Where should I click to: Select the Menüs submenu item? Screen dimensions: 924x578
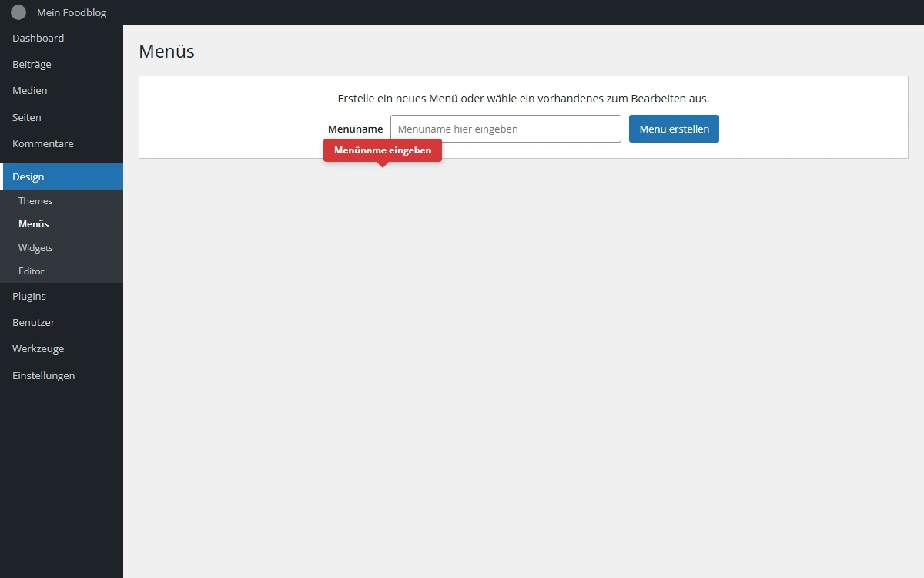(x=34, y=224)
